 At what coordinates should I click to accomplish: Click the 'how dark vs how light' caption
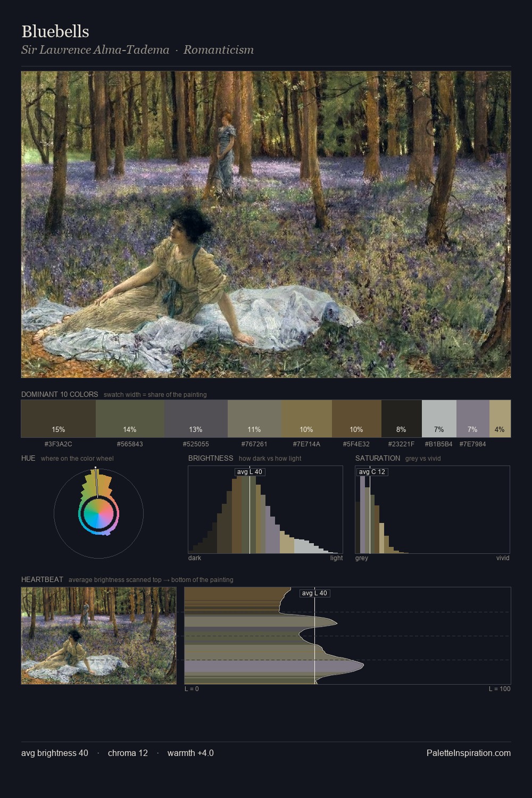coord(270,459)
